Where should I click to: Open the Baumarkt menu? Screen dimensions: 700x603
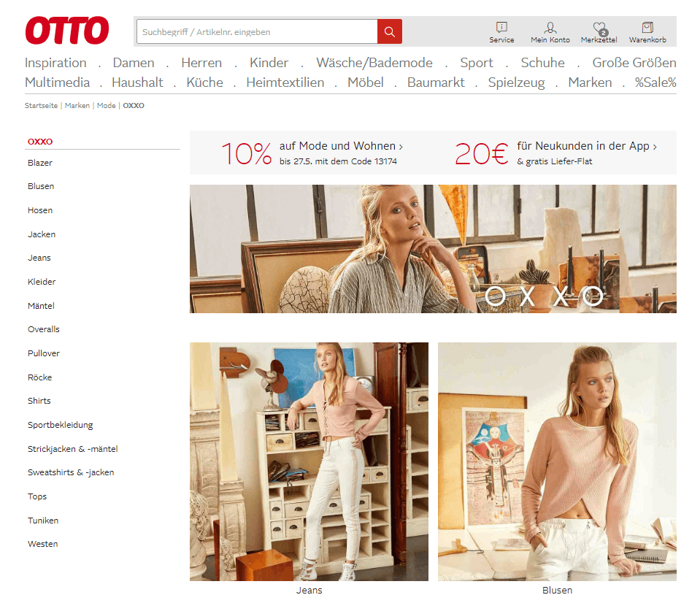(436, 82)
